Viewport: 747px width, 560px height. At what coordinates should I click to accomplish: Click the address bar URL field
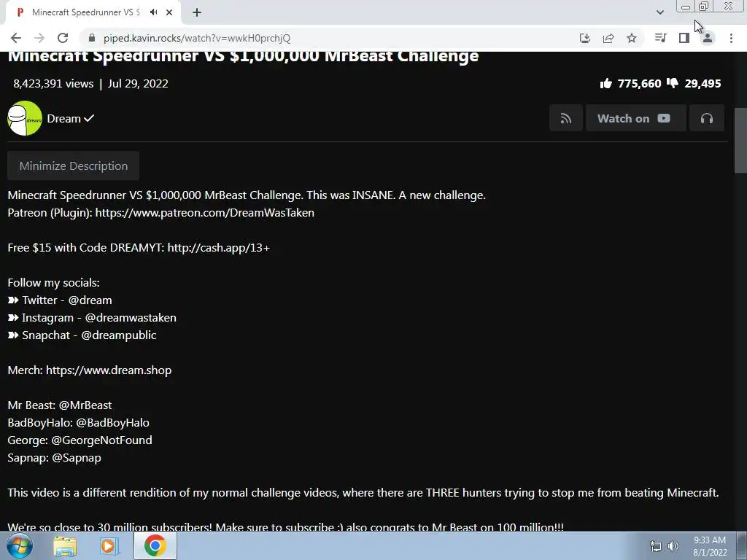click(x=329, y=38)
